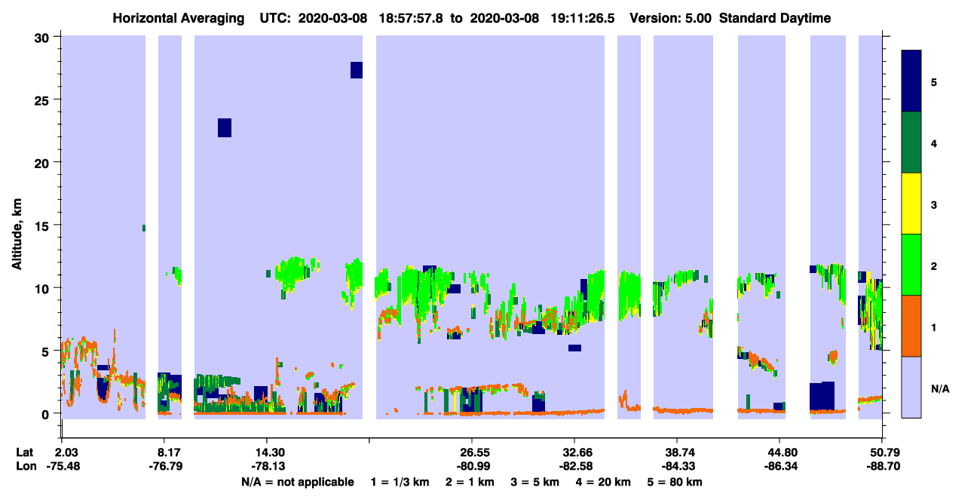Click the '5 = 80 km' legend text
The height and width of the screenshot is (503, 980).
675,482
